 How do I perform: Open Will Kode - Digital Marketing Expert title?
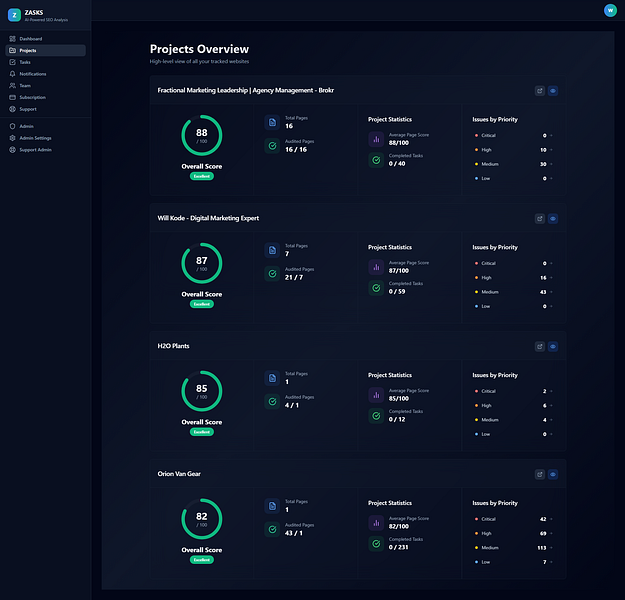(x=208, y=218)
